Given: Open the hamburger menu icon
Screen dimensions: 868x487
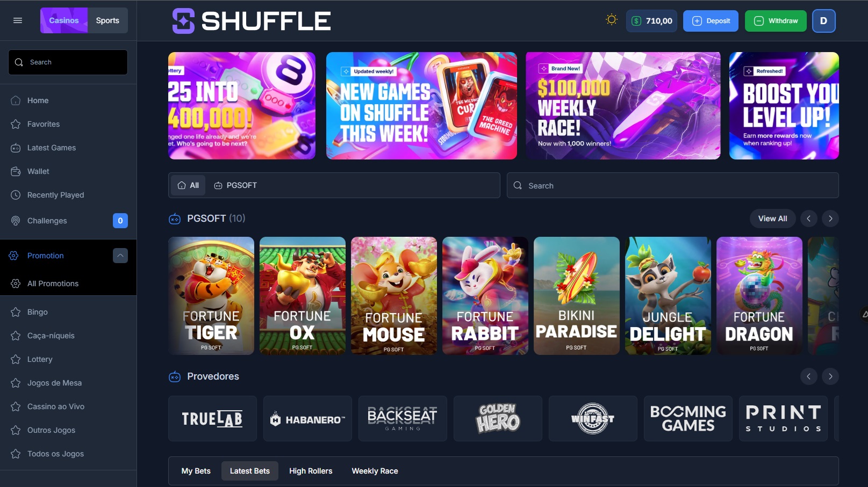Looking at the screenshot, I should (18, 20).
